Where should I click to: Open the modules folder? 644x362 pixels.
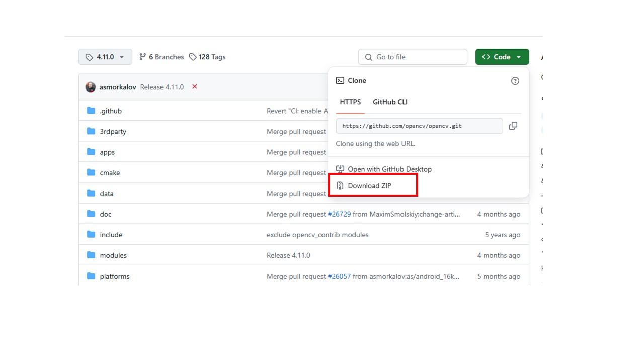[x=113, y=255]
